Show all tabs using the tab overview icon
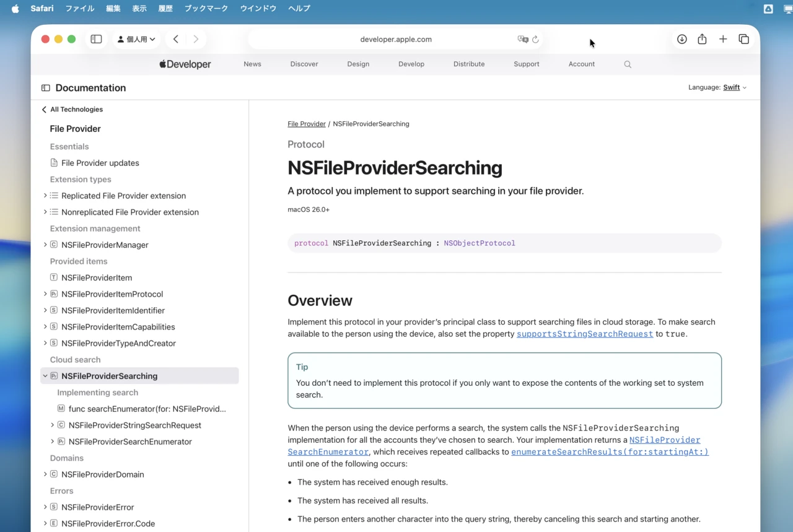This screenshot has width=793, height=532. click(x=743, y=38)
